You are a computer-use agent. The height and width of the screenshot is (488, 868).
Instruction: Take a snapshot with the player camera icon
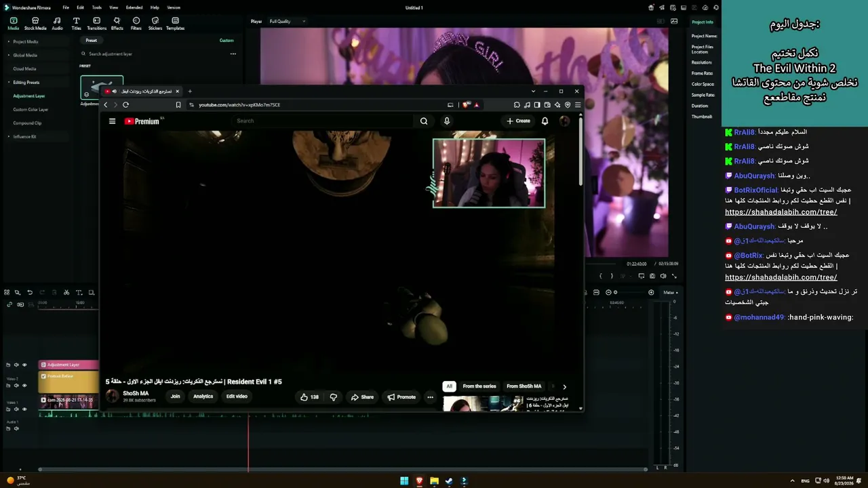[x=652, y=276]
